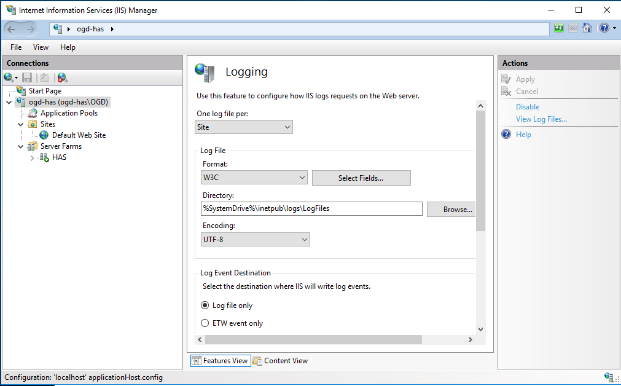Switch to Features View tab
This screenshot has height=386, width=621.
tap(220, 361)
